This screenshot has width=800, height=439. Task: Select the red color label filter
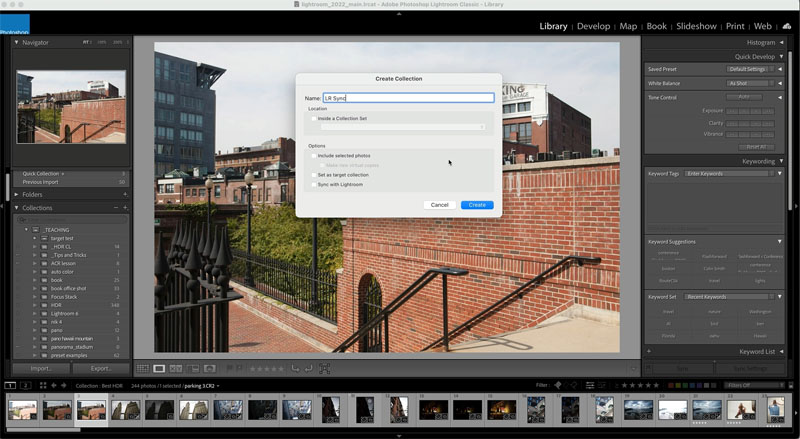click(671, 385)
